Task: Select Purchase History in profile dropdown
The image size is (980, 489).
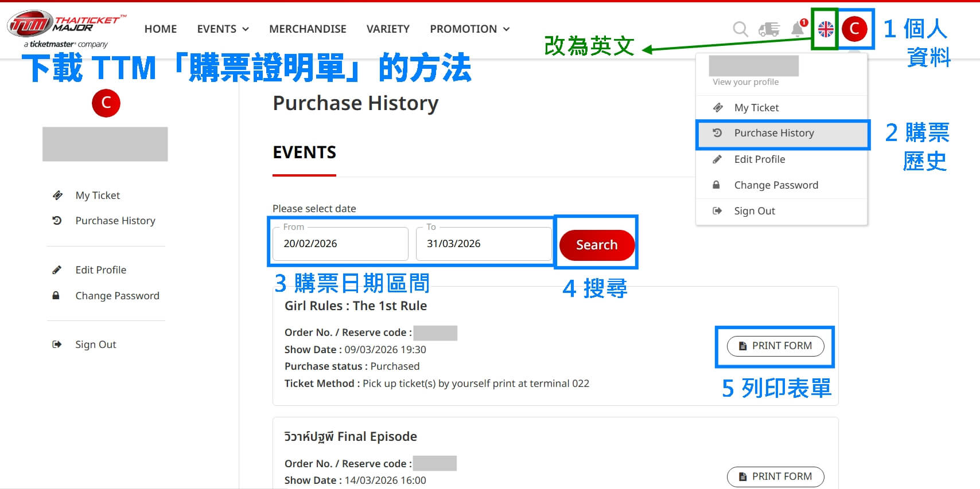Action: coord(773,133)
